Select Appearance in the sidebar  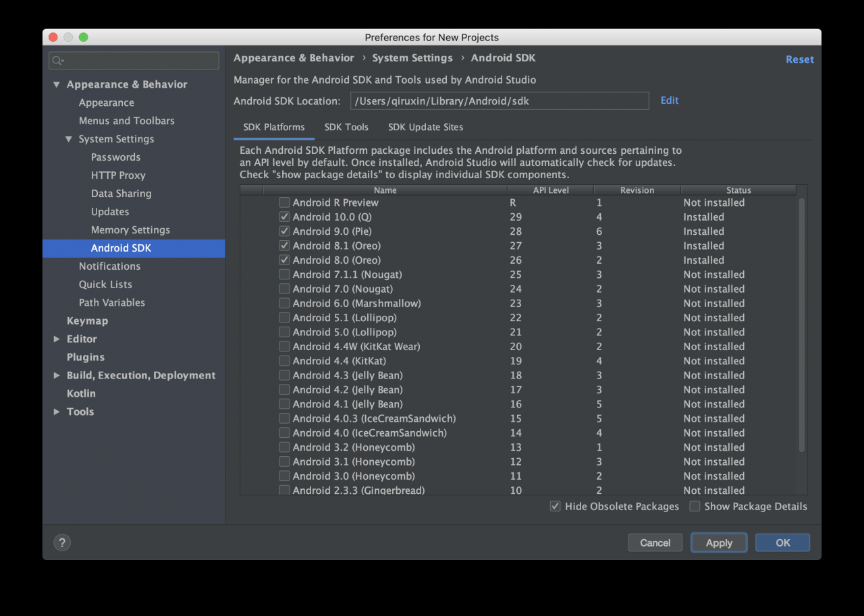point(106,103)
